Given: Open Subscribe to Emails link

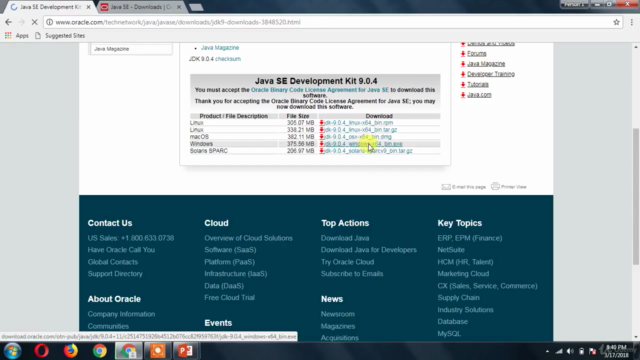Looking at the screenshot, I should point(352,274).
